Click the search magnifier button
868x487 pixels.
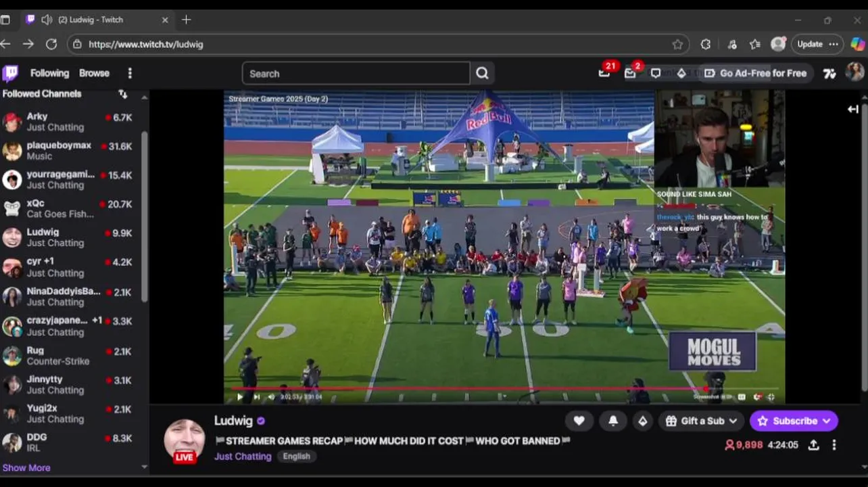tap(482, 73)
